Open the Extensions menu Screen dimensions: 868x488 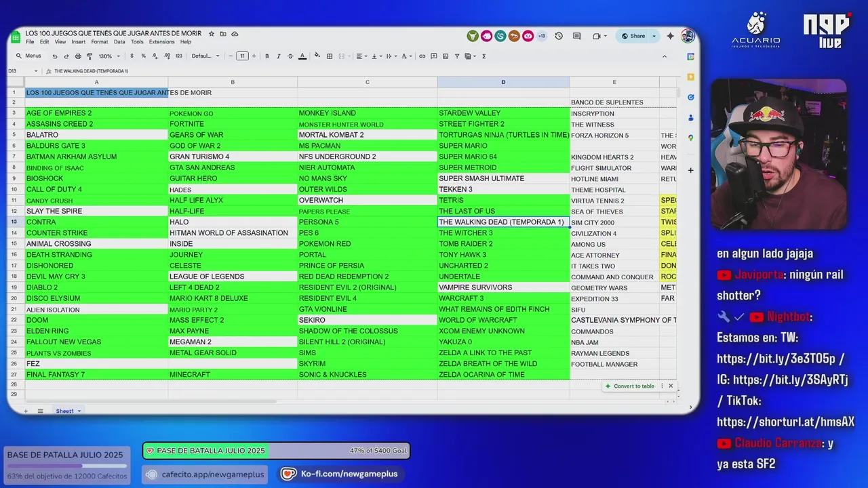(161, 42)
